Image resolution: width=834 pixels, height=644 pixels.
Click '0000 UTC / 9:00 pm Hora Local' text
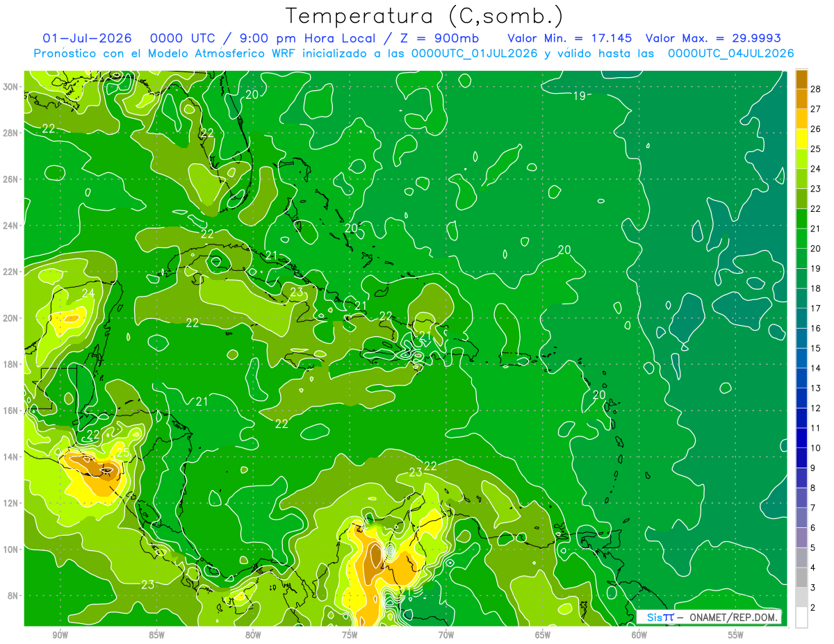(x=263, y=38)
